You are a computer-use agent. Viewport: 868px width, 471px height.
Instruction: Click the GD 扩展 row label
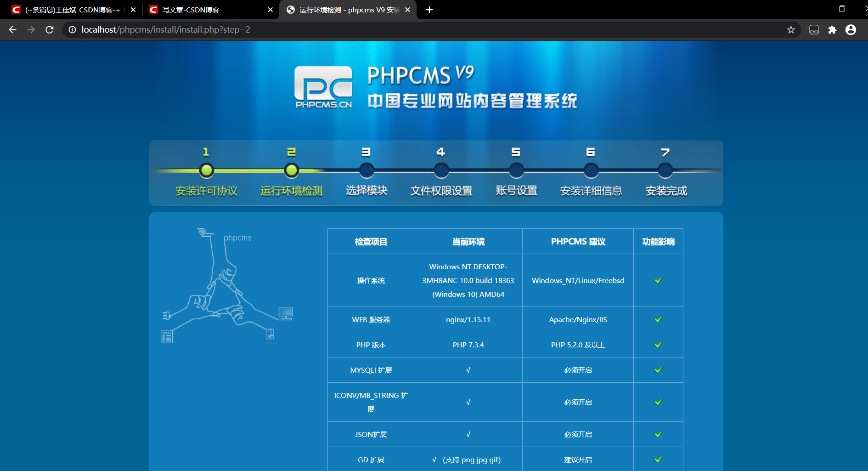point(371,460)
